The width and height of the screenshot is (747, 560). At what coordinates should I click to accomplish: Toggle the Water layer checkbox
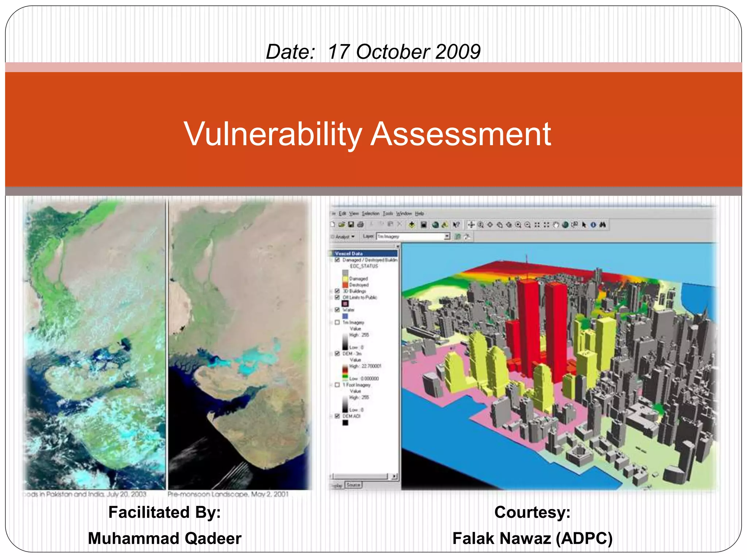click(337, 310)
